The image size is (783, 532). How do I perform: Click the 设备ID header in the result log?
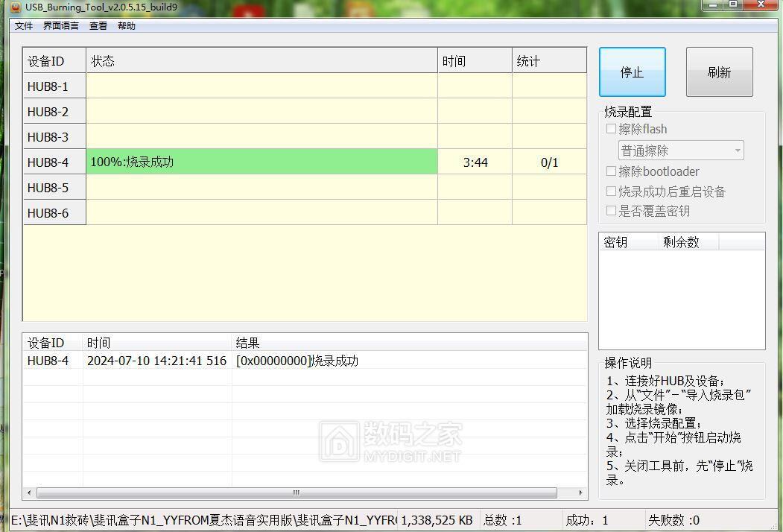coord(52,343)
